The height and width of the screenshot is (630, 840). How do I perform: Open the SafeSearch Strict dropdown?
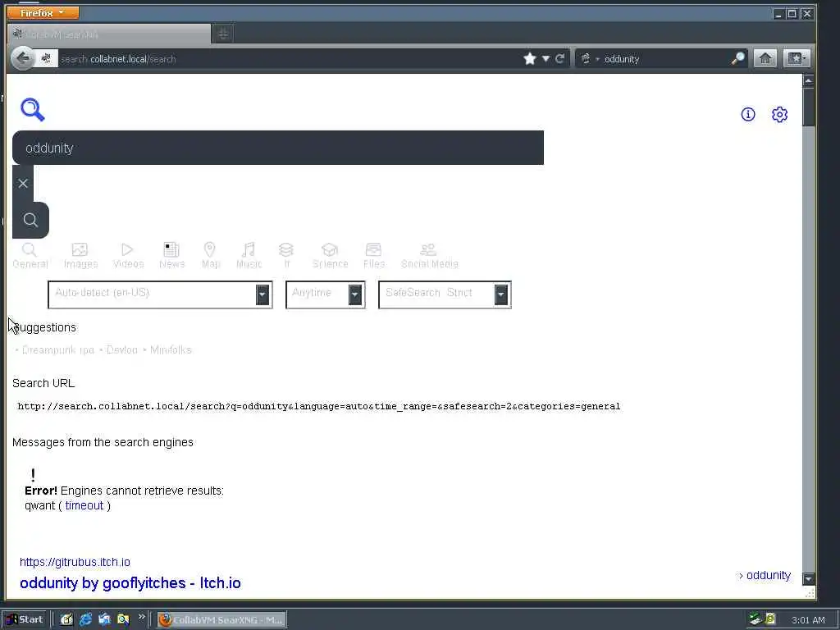coord(445,294)
